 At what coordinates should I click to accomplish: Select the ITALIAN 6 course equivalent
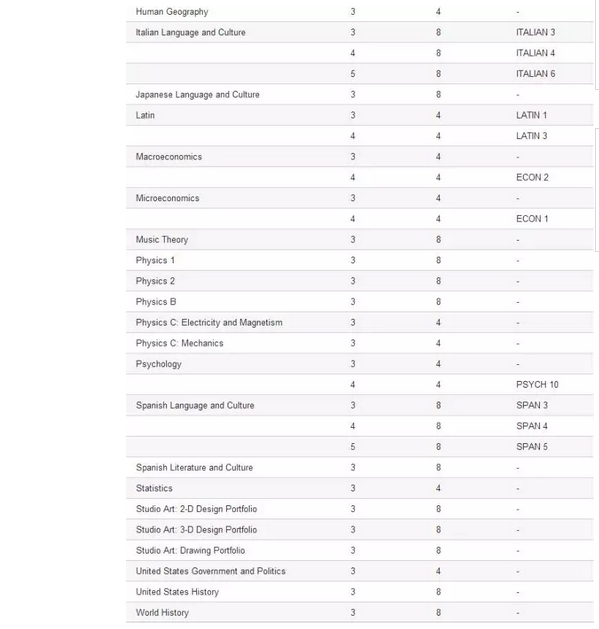click(536, 74)
